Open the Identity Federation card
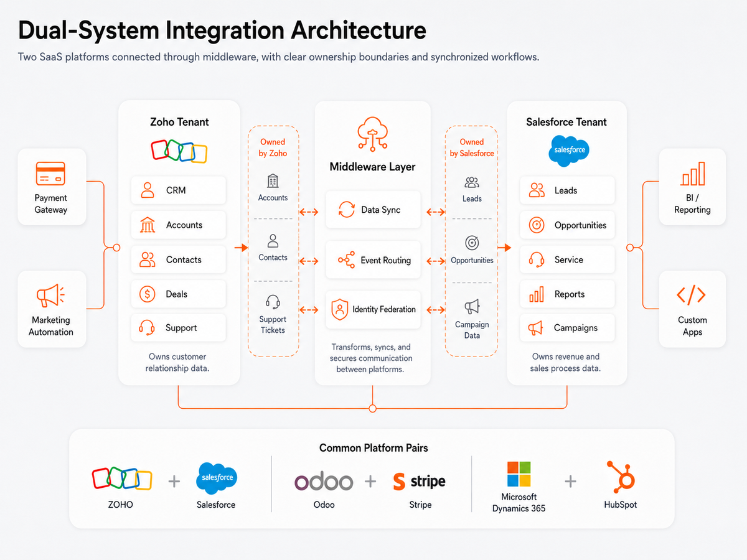Viewport: 747px width, 560px height. pyautogui.click(x=373, y=309)
